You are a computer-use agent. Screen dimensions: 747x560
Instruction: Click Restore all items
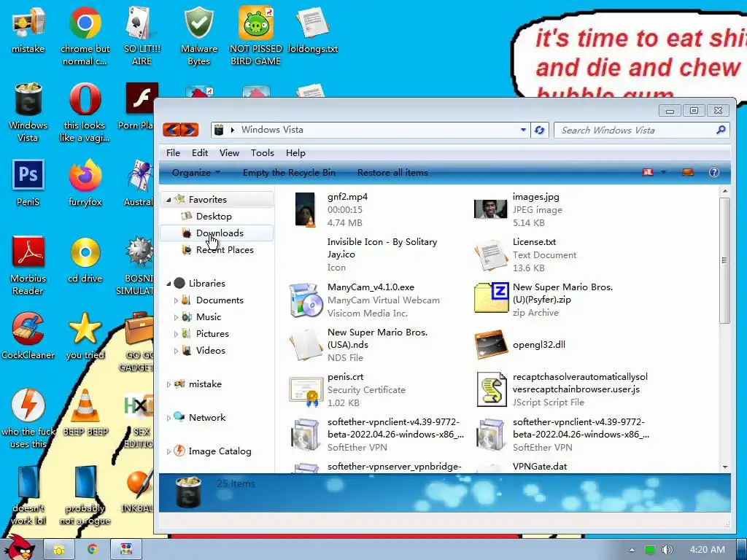392,172
